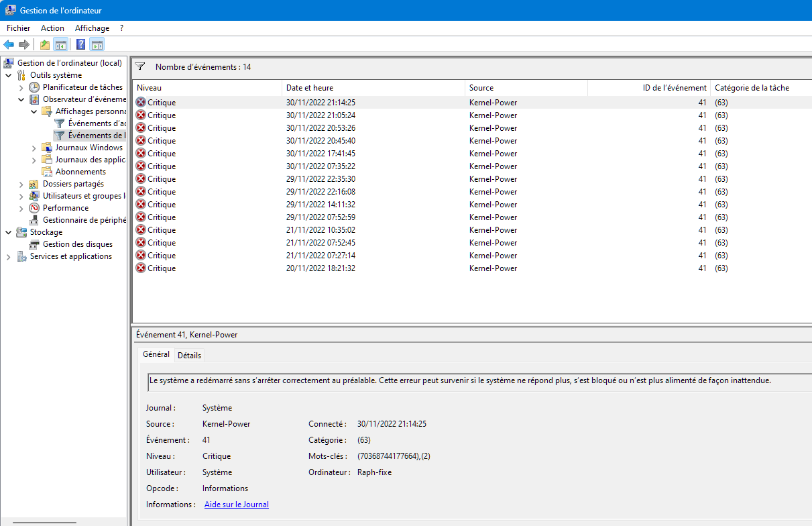Collapse the Outils système node
Image resolution: width=812 pixels, height=526 pixels.
(8, 75)
